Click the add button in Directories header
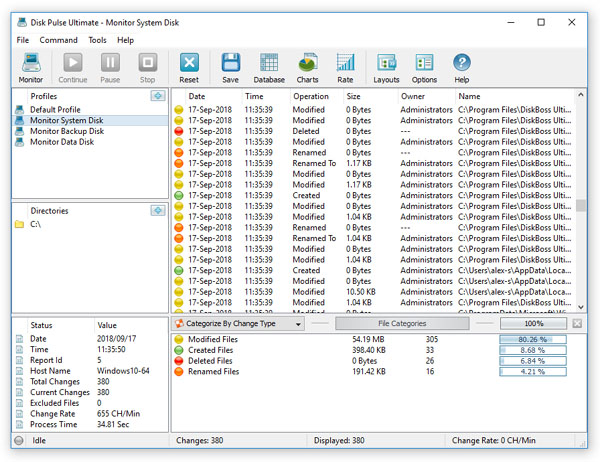The image size is (600, 462). pyautogui.click(x=158, y=210)
